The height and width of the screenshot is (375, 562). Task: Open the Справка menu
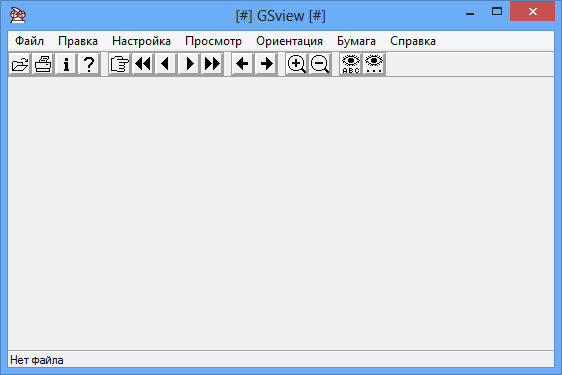[x=413, y=41]
